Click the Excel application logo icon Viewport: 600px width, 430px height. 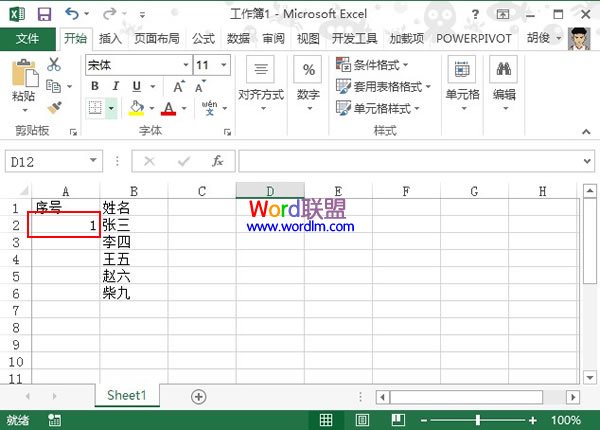pos(17,15)
